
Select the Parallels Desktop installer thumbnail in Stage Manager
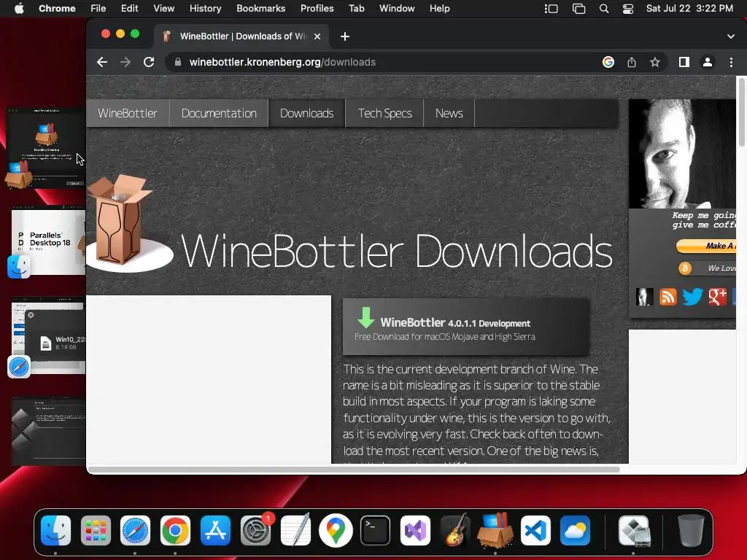[46, 147]
